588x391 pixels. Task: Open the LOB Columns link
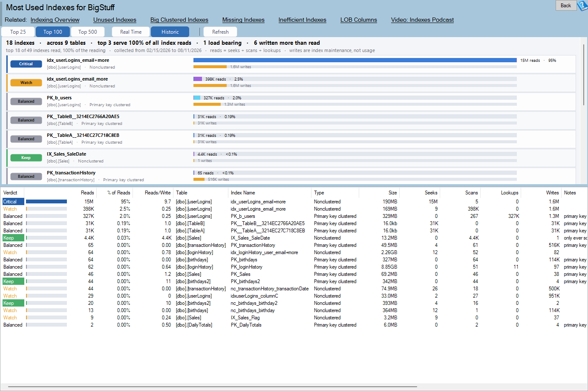pos(359,20)
